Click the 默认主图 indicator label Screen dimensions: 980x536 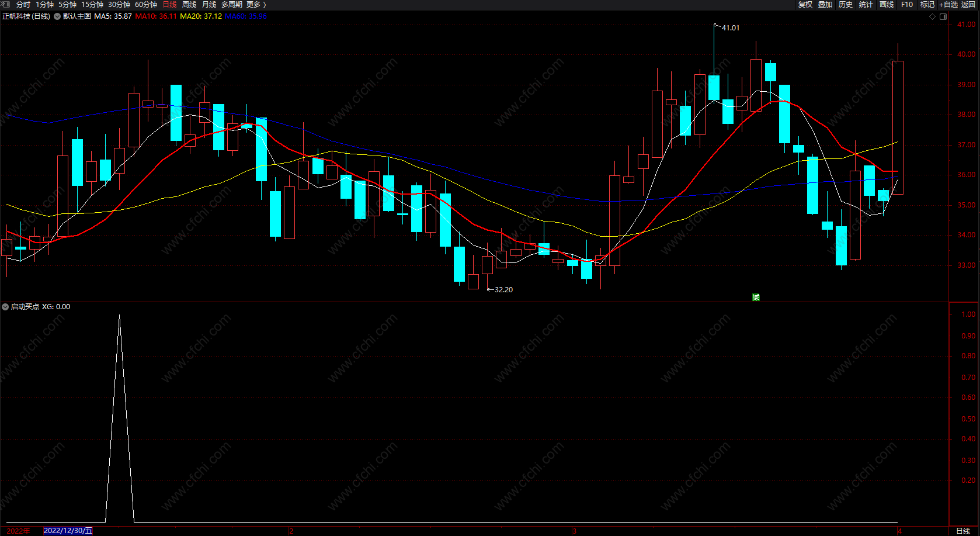pos(77,16)
